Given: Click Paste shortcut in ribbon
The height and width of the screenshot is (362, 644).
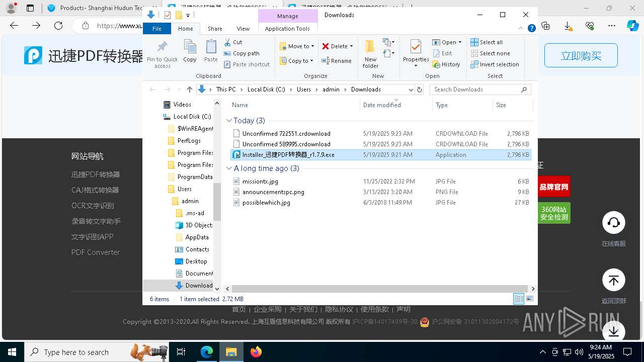Looking at the screenshot, I should (247, 64).
